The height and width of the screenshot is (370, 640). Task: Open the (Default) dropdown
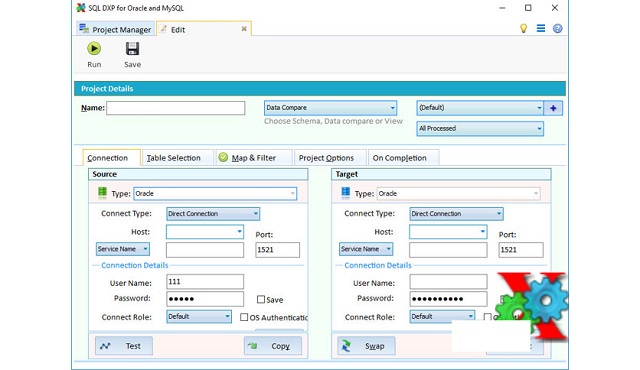[480, 108]
